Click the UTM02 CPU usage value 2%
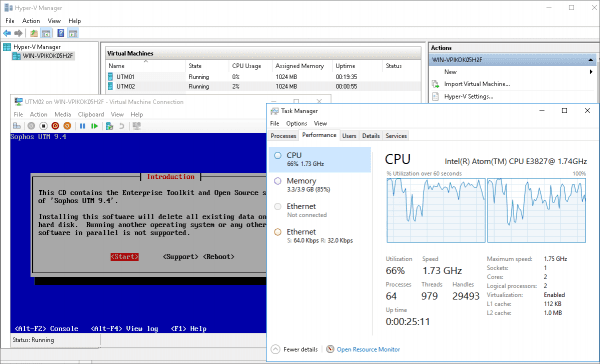The image size is (600, 364). click(x=236, y=87)
